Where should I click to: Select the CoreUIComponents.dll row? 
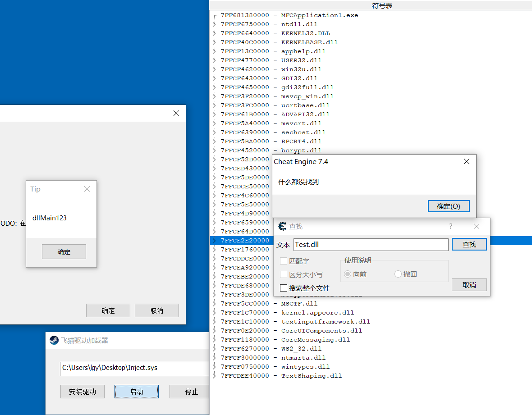pyautogui.click(x=291, y=331)
